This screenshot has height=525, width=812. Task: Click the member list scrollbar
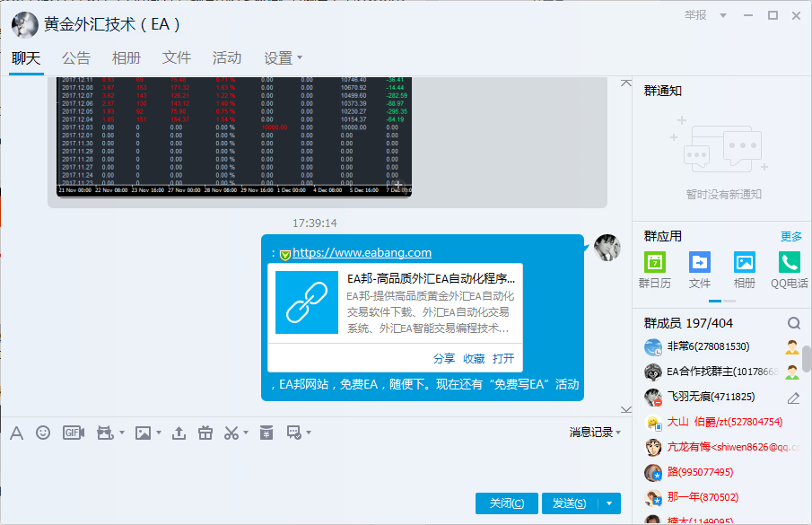click(x=807, y=359)
